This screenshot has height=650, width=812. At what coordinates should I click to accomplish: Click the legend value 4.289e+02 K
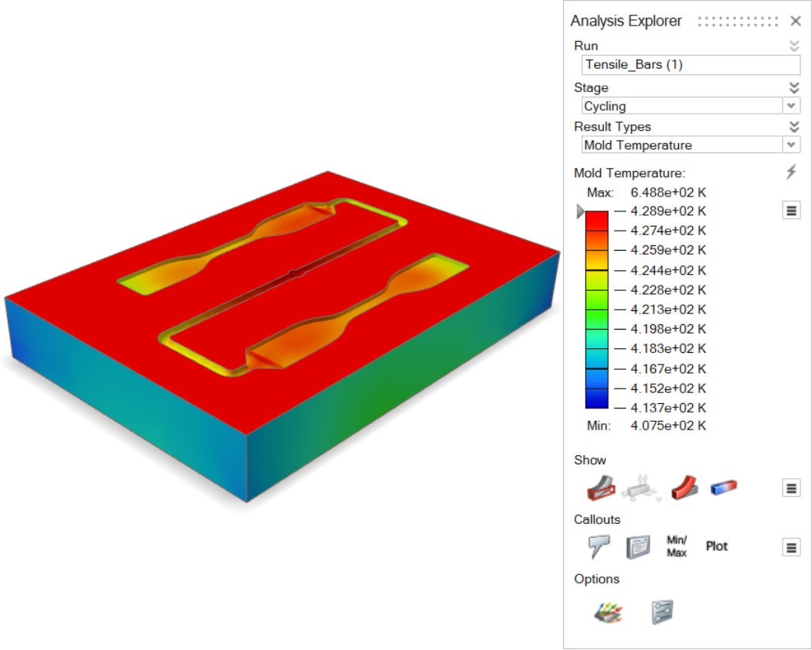(668, 211)
